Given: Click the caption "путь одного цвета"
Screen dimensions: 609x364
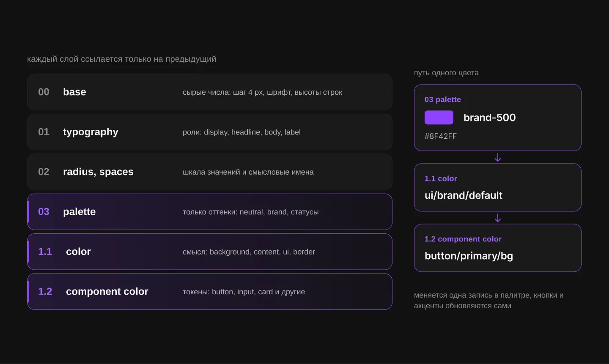Looking at the screenshot, I should click(x=446, y=73).
